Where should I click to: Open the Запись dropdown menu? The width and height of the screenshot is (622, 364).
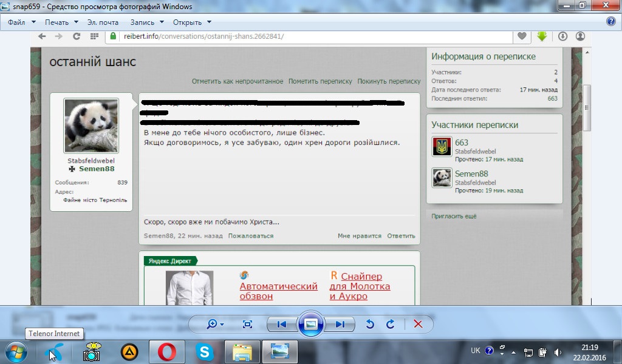[x=147, y=22]
